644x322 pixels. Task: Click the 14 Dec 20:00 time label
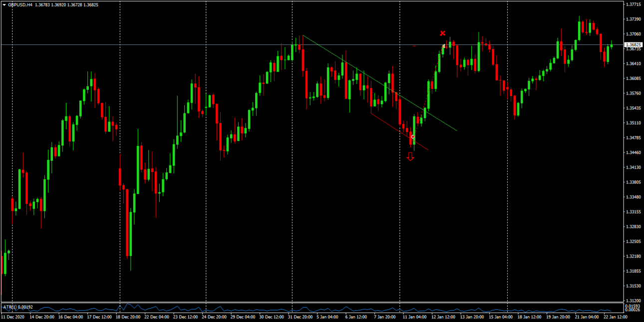42,317
